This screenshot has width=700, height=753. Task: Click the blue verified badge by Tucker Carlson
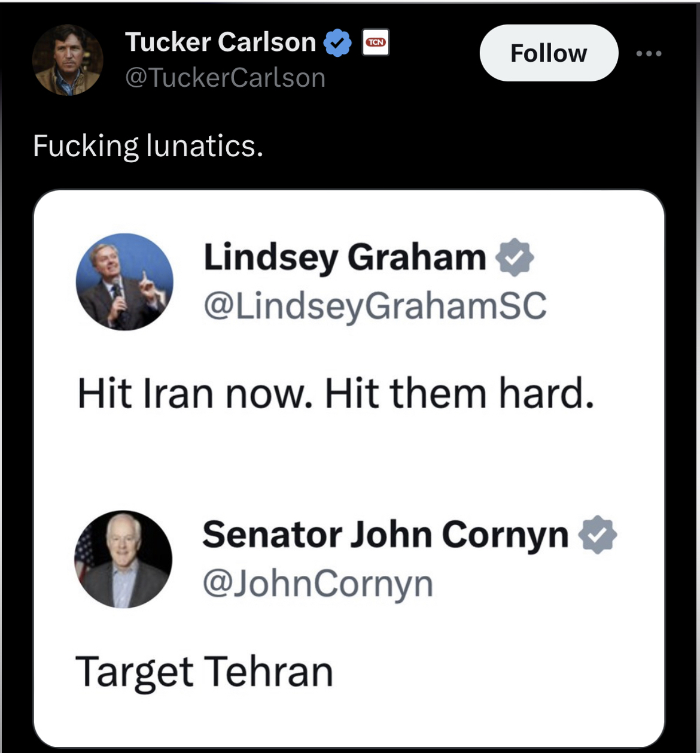tap(337, 42)
